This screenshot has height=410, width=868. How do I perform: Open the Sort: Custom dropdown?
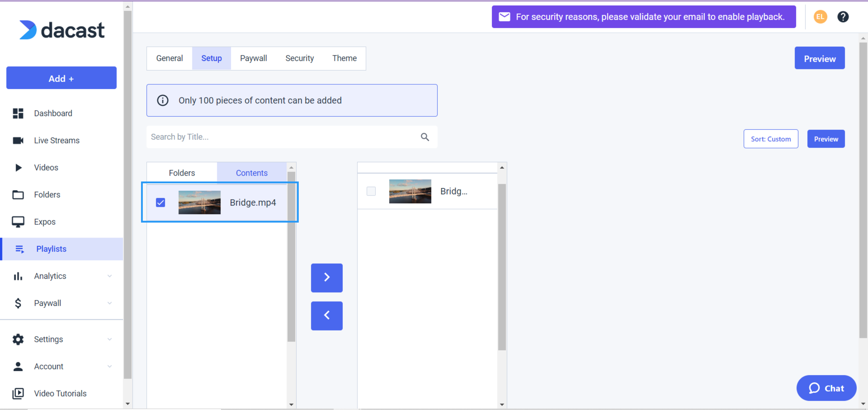771,139
